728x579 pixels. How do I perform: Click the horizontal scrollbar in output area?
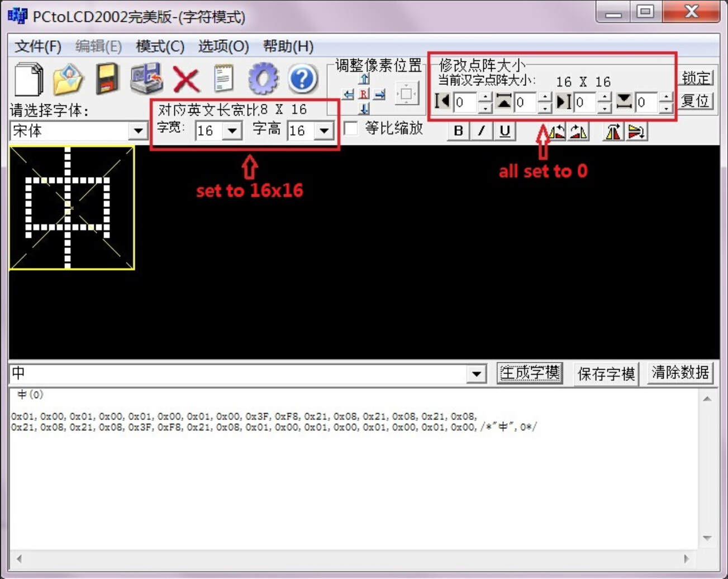(x=352, y=558)
